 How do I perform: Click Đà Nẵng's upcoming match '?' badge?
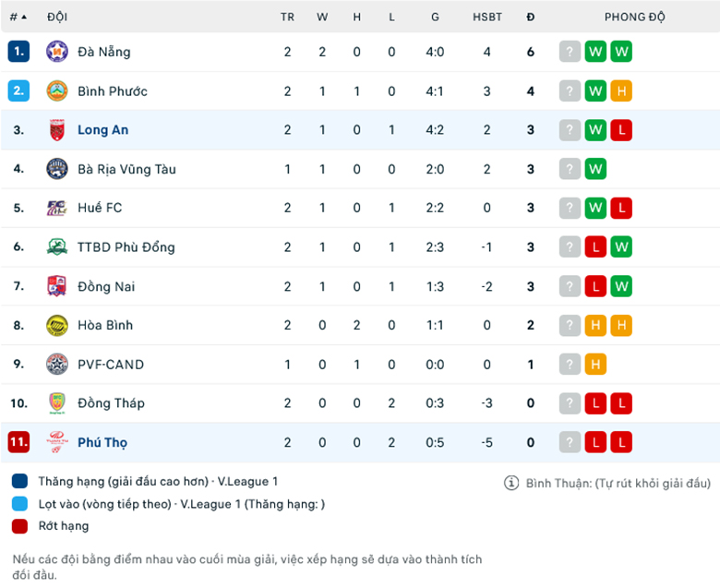(570, 52)
